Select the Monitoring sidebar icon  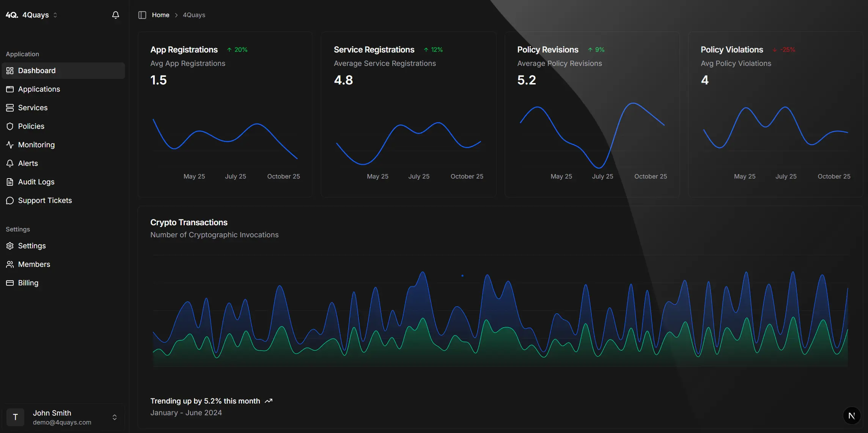10,144
